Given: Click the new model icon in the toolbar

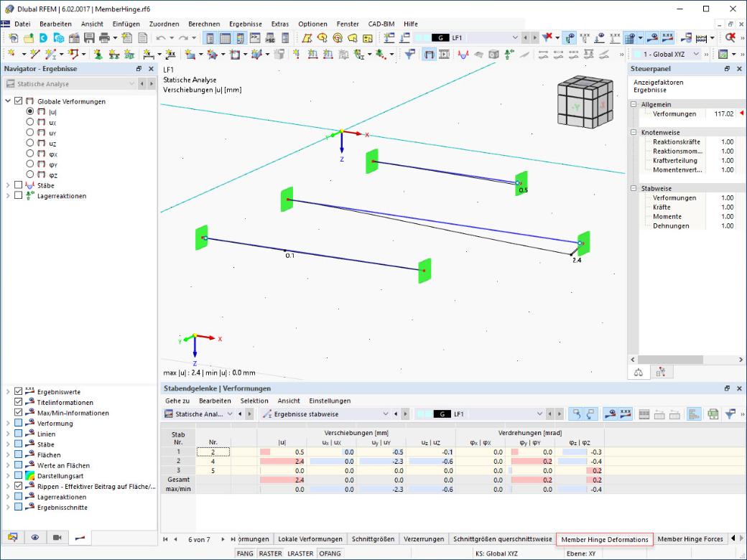Looking at the screenshot, I should pyautogui.click(x=13, y=37).
